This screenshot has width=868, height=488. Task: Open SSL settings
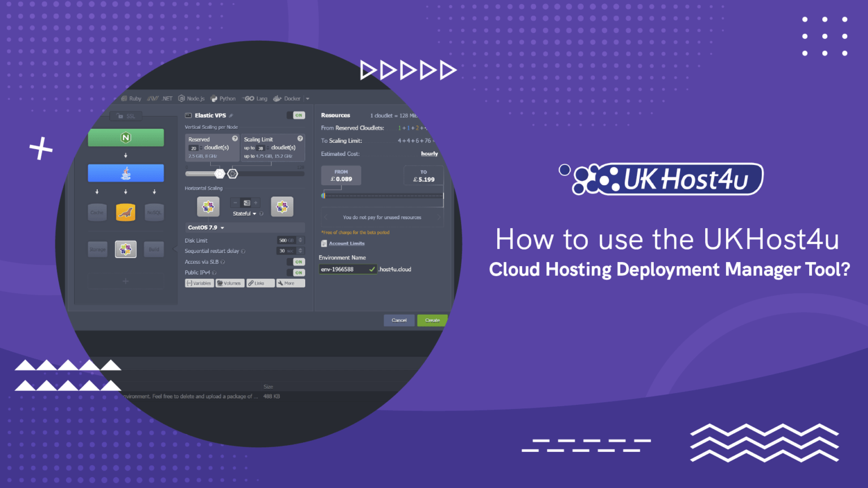[127, 116]
